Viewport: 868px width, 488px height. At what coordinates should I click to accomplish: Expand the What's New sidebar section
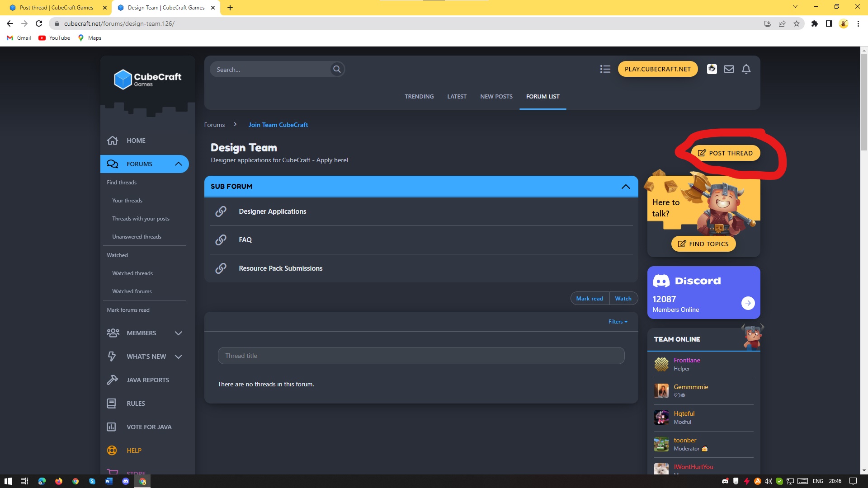point(179,357)
